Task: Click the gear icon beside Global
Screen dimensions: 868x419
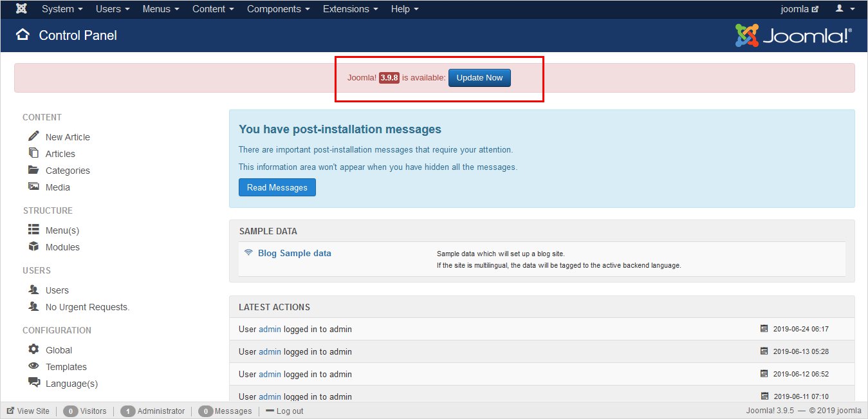Action: point(33,349)
